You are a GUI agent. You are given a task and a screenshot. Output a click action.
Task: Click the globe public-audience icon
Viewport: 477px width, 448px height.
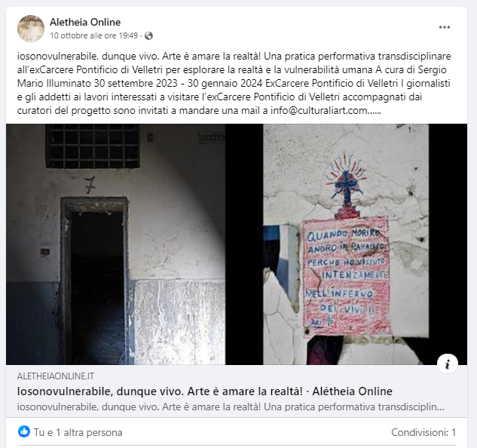(148, 36)
